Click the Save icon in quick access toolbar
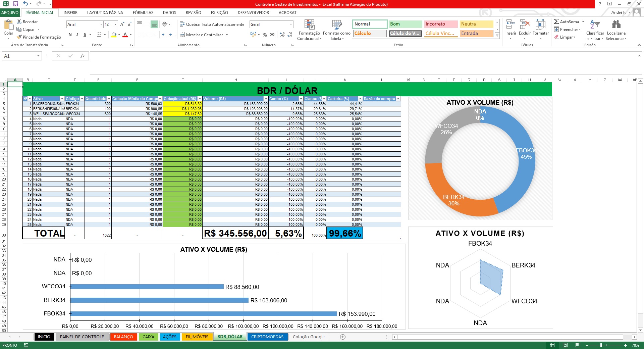 (x=15, y=4)
